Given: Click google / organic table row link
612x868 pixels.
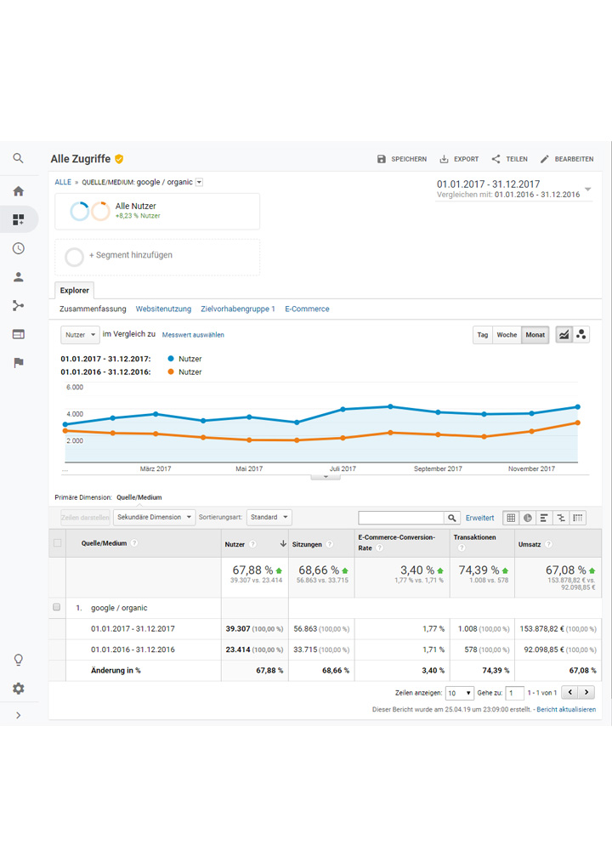Looking at the screenshot, I should tap(119, 608).
